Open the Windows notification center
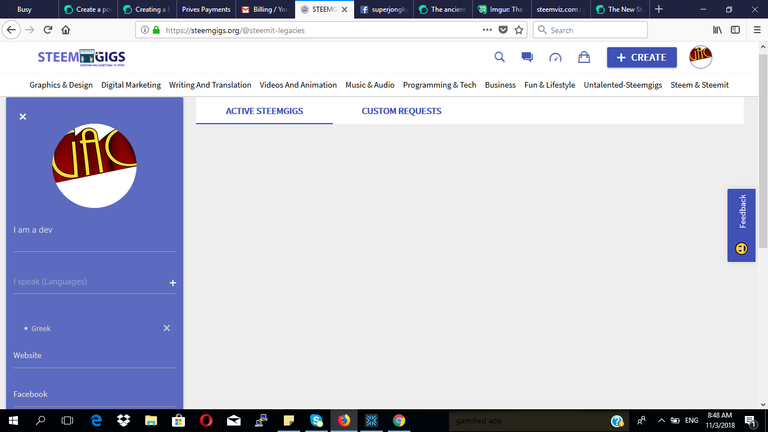The width and height of the screenshot is (768, 432). pyautogui.click(x=751, y=421)
